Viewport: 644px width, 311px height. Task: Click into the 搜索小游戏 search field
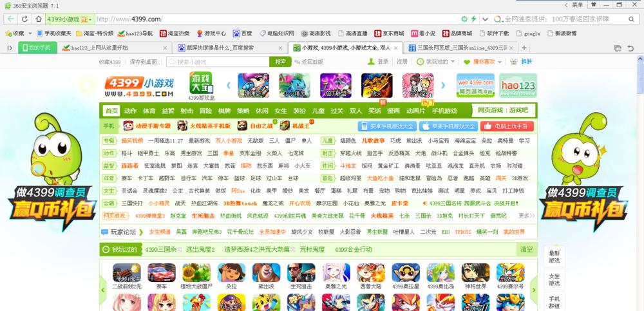tap(218, 62)
